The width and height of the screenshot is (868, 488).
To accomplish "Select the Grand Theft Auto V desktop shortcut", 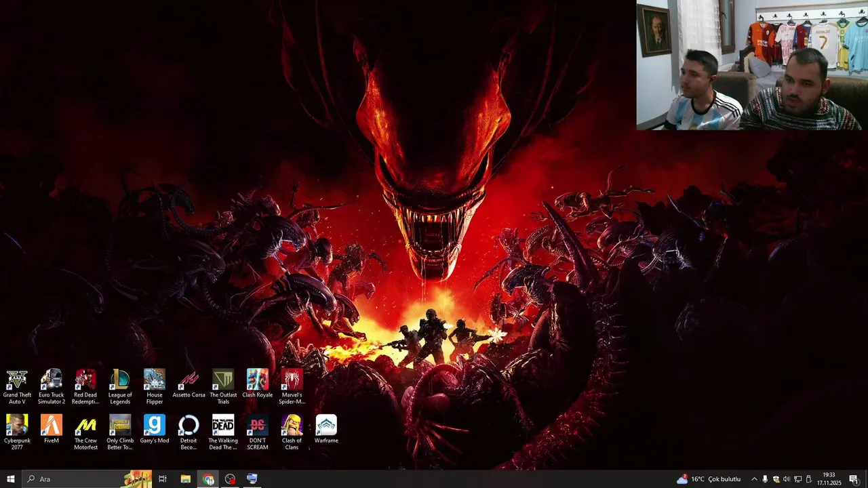I will point(17,387).
